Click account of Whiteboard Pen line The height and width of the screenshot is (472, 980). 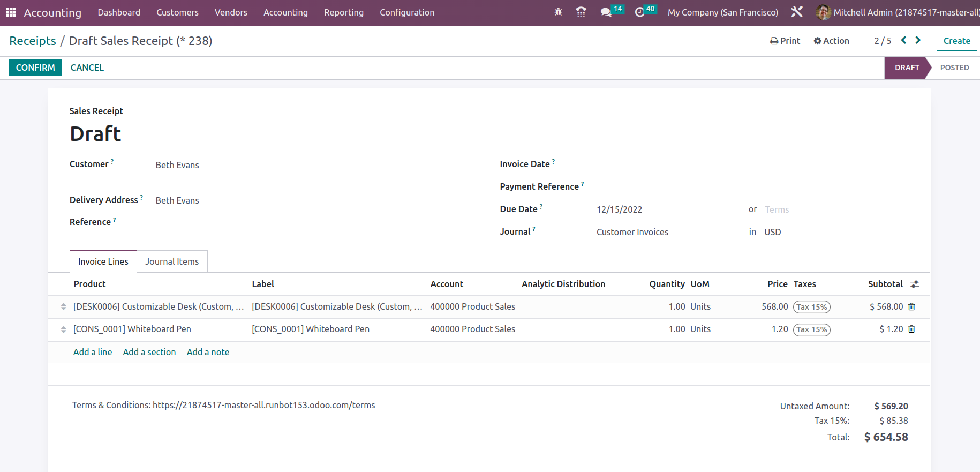[x=472, y=329]
